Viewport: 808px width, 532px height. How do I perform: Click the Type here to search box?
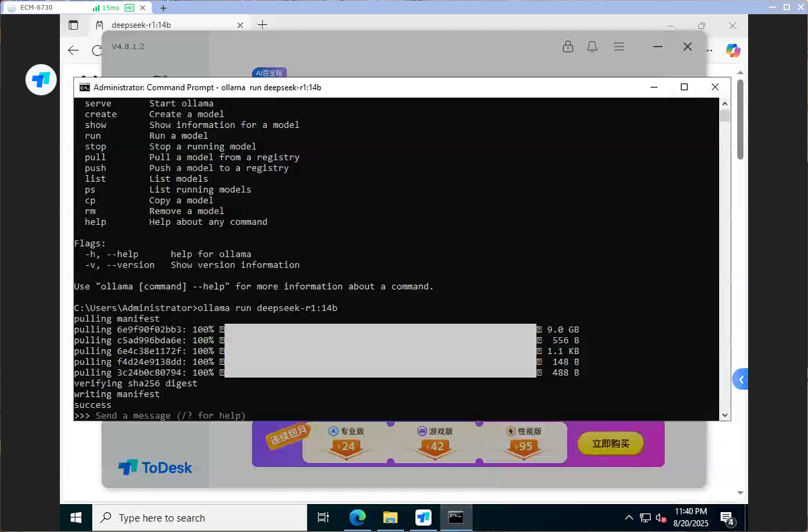(x=199, y=518)
